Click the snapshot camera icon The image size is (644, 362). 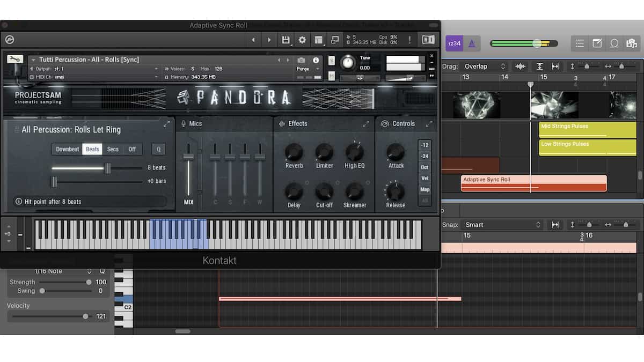pos(301,60)
